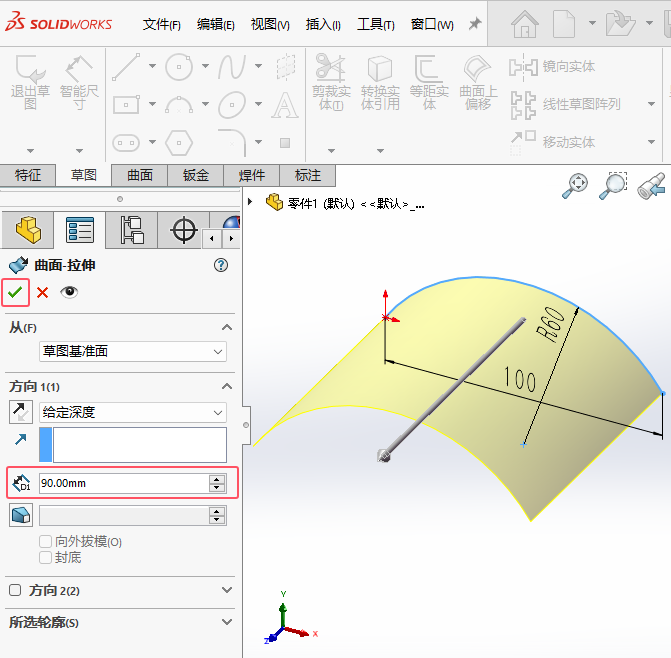671x658 pixels.
Task: Select the Text sketch tool
Action: tap(285, 104)
